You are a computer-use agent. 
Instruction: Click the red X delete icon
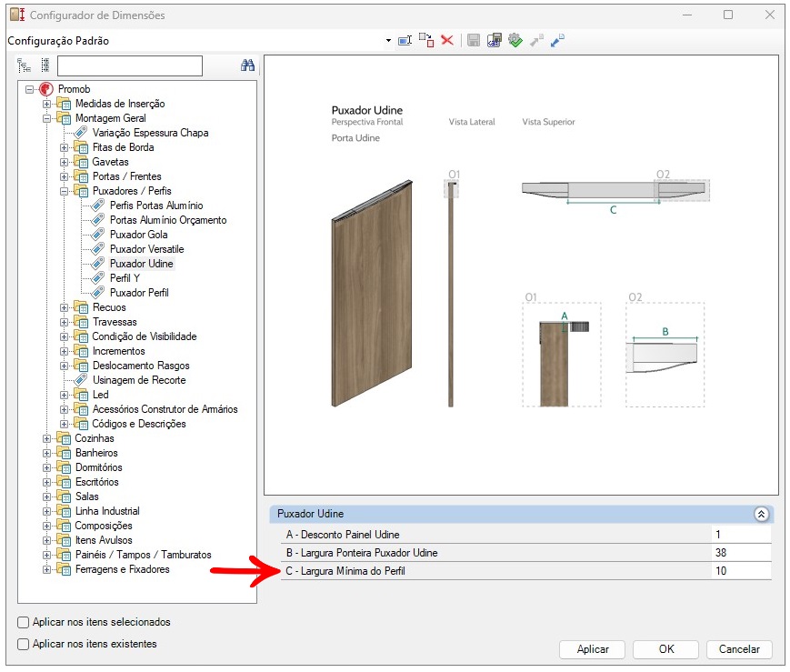click(x=447, y=41)
